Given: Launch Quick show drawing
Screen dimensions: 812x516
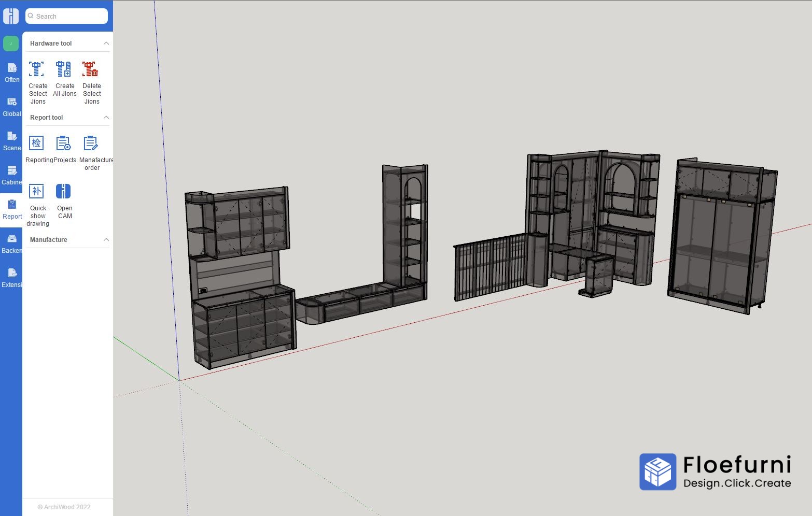Looking at the screenshot, I should pyautogui.click(x=37, y=192).
